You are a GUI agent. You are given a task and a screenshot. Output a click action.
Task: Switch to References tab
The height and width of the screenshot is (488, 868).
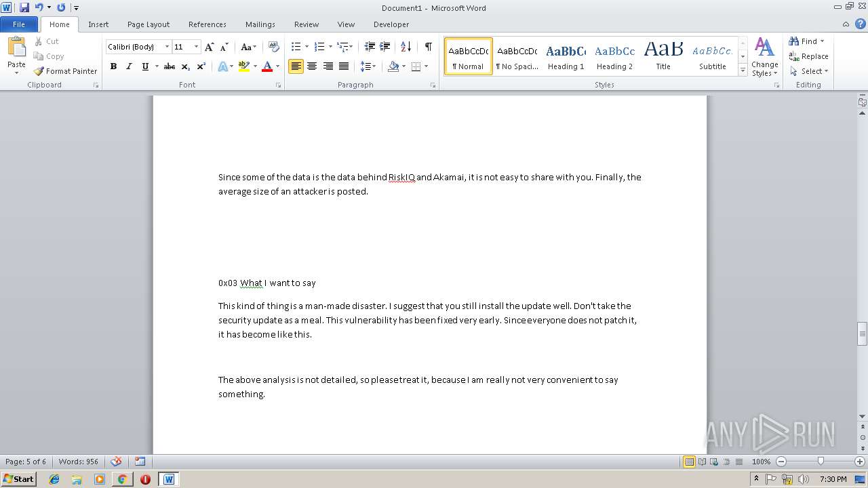(x=208, y=24)
